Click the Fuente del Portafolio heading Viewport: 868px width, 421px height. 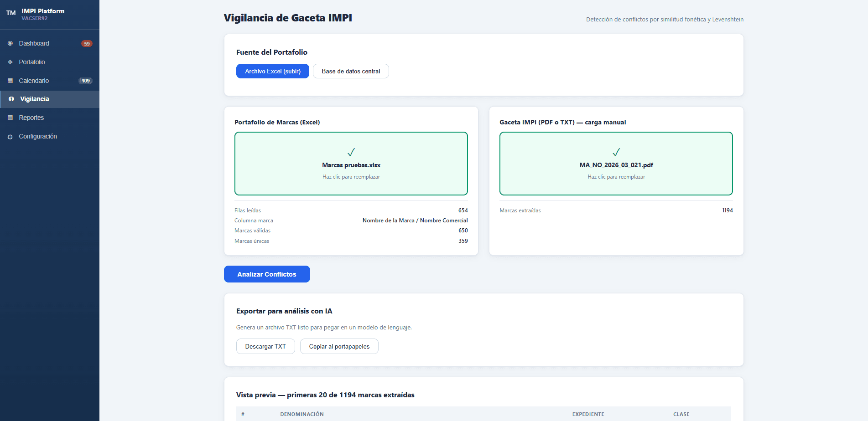click(x=272, y=52)
